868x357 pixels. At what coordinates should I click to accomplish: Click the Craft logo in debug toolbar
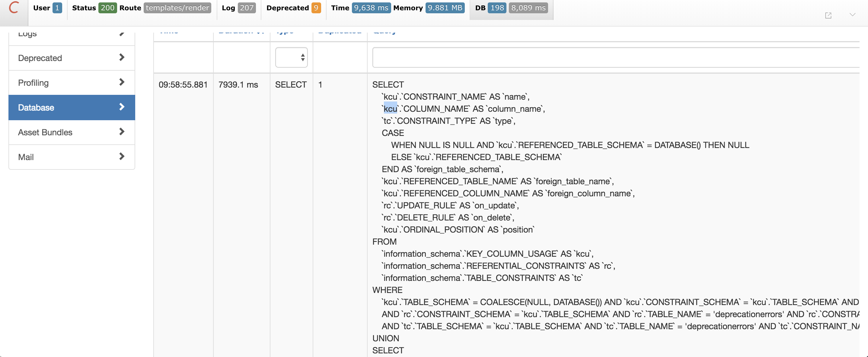coord(14,8)
